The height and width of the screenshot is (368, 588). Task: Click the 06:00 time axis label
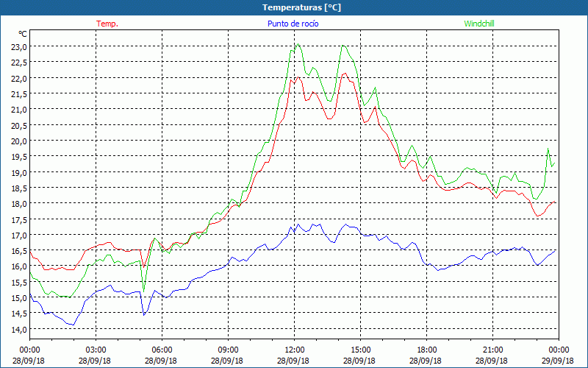click(162, 350)
